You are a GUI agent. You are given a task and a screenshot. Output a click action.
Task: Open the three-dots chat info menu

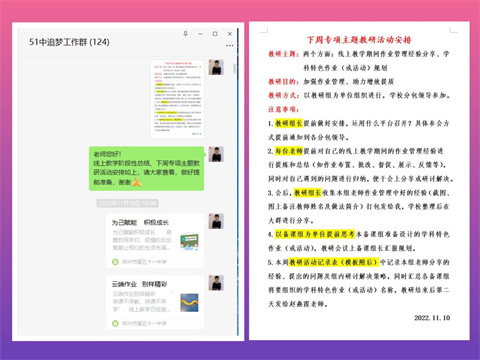230,45
